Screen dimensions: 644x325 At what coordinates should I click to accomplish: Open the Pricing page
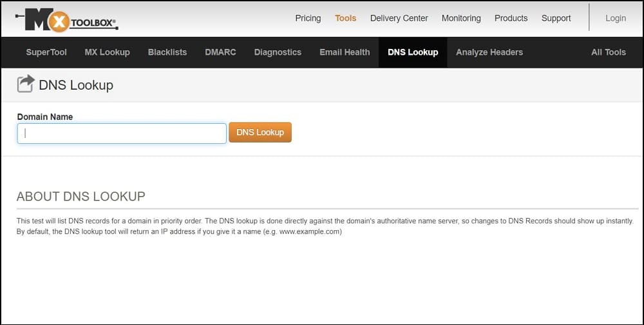click(x=308, y=18)
